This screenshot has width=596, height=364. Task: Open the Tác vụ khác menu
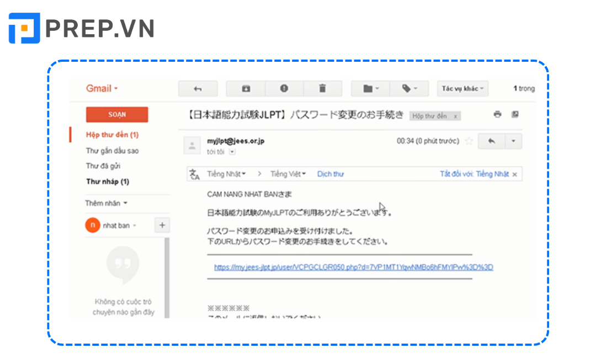click(462, 89)
